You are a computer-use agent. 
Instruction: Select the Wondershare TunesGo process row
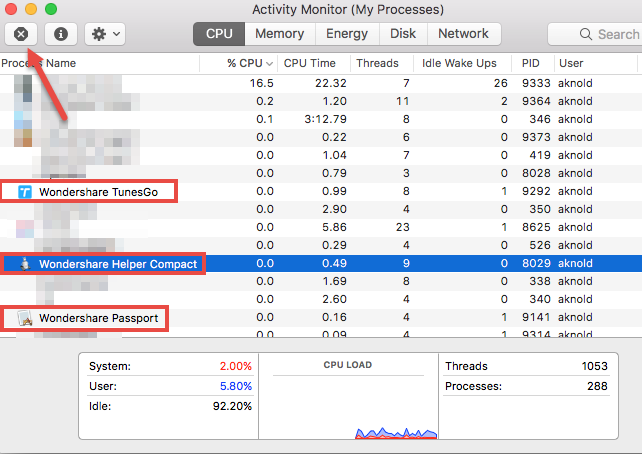pyautogui.click(x=321, y=191)
